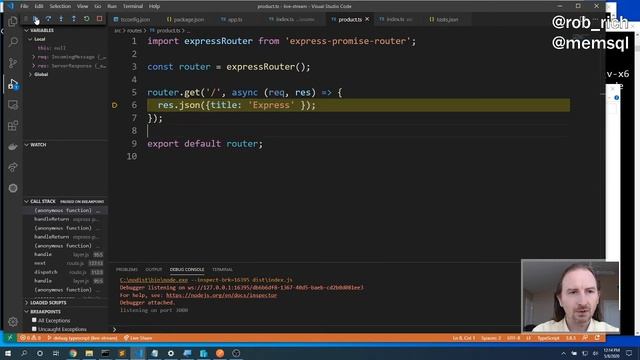Expand the Global variables scope

pyautogui.click(x=31, y=74)
